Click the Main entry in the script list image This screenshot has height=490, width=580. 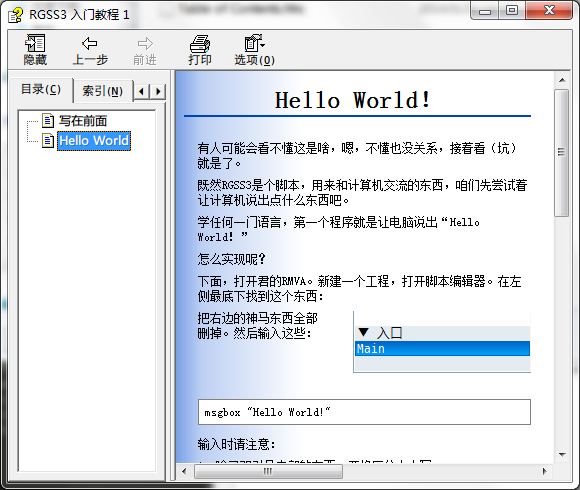442,348
